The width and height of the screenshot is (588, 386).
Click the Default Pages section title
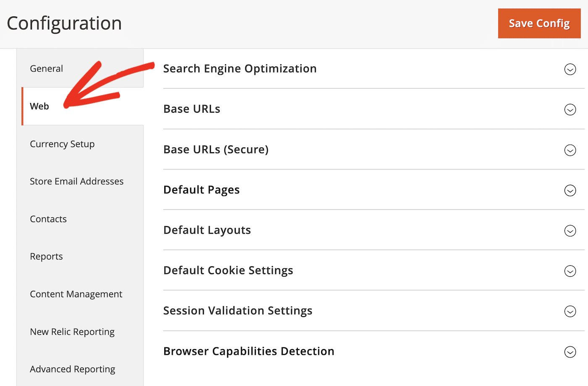[201, 190]
